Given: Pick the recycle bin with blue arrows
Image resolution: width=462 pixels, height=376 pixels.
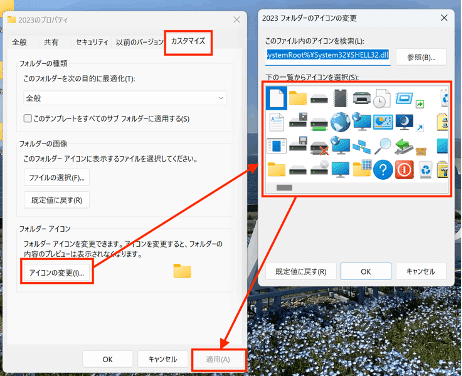Looking at the screenshot, I should click(426, 170).
